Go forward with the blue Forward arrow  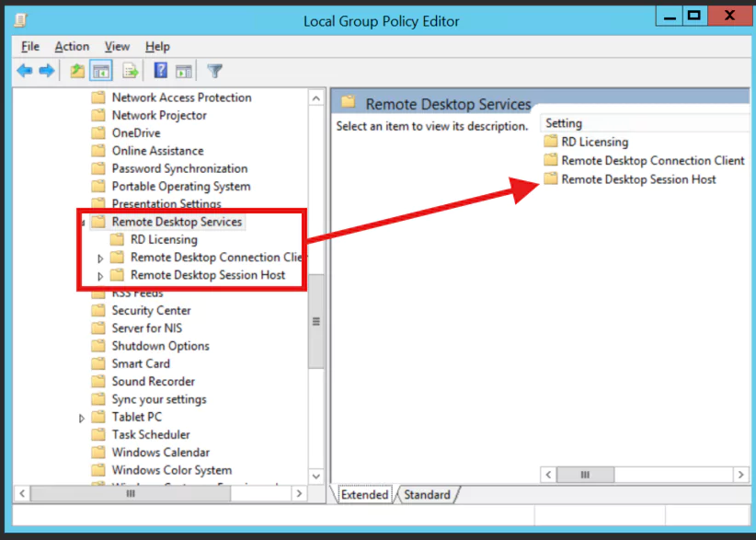(47, 72)
